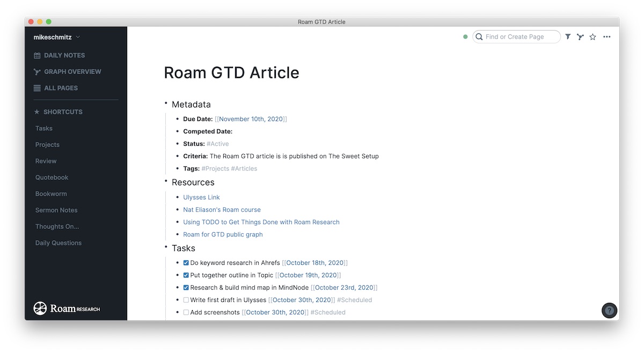Click the search magnifier icon
This screenshot has width=644, height=353.
(x=479, y=37)
